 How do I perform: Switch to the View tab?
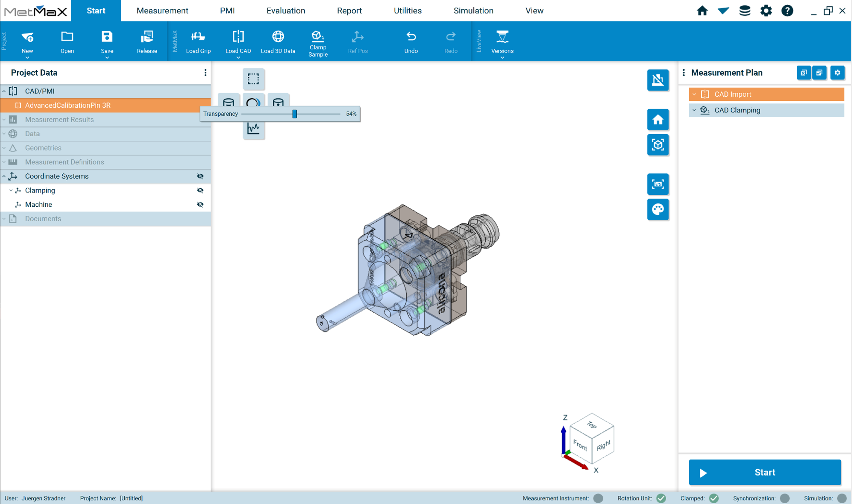[x=534, y=11]
